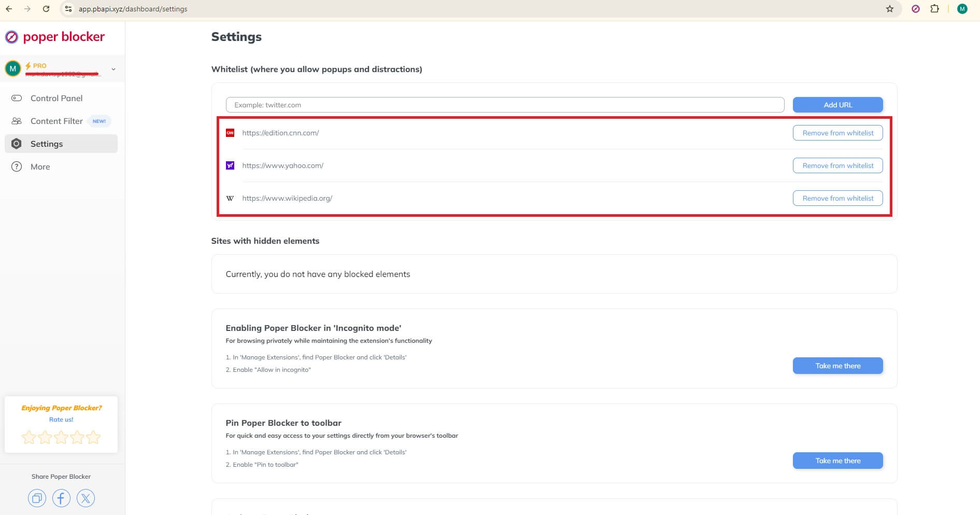980x515 pixels.
Task: Share Poper Blocker via the Facebook icon
Action: tap(61, 498)
